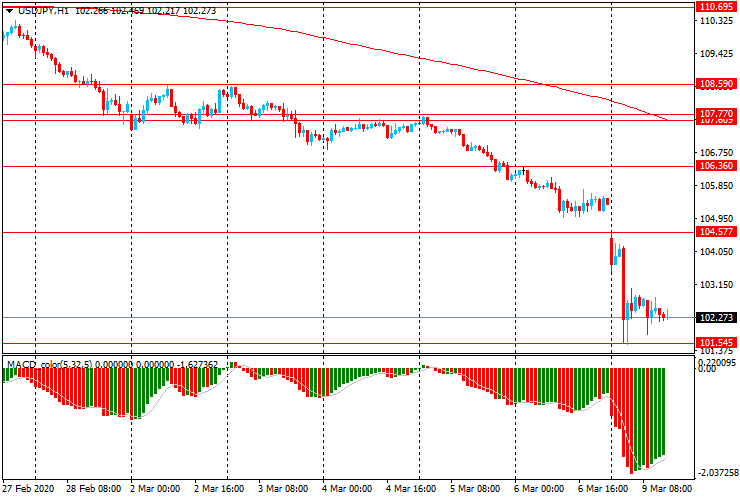Select the 110.695 red price level label

716,7
